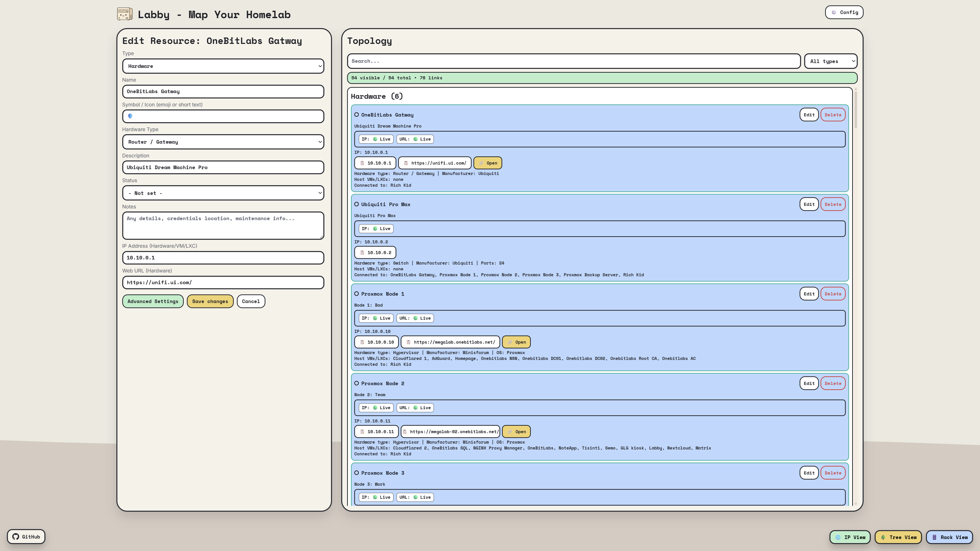Edit the Proxmox Node 3 entry

tap(809, 473)
